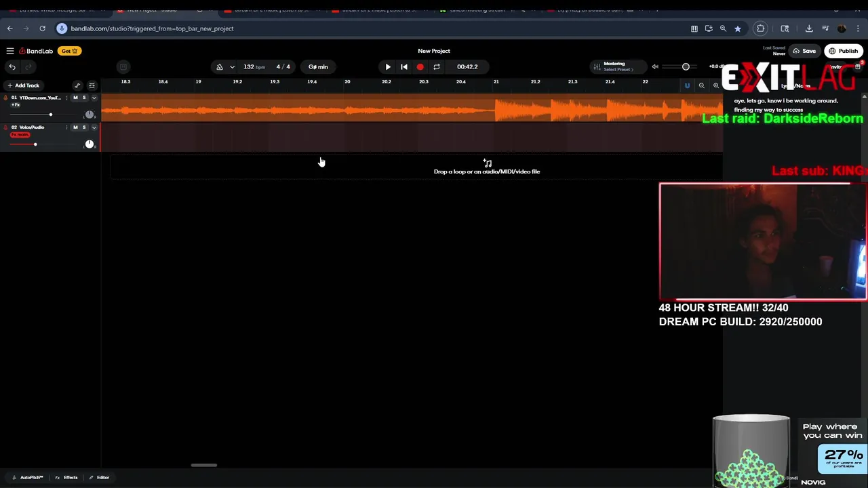Click the timeline ruler at bar 20
868x488 pixels.
[347, 82]
